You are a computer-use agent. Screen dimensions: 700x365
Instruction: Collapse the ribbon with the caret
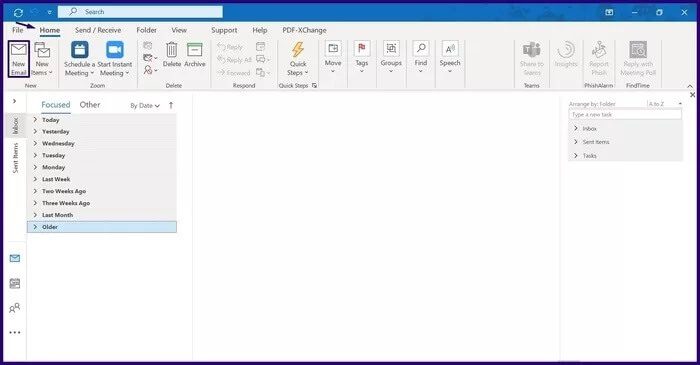point(690,86)
